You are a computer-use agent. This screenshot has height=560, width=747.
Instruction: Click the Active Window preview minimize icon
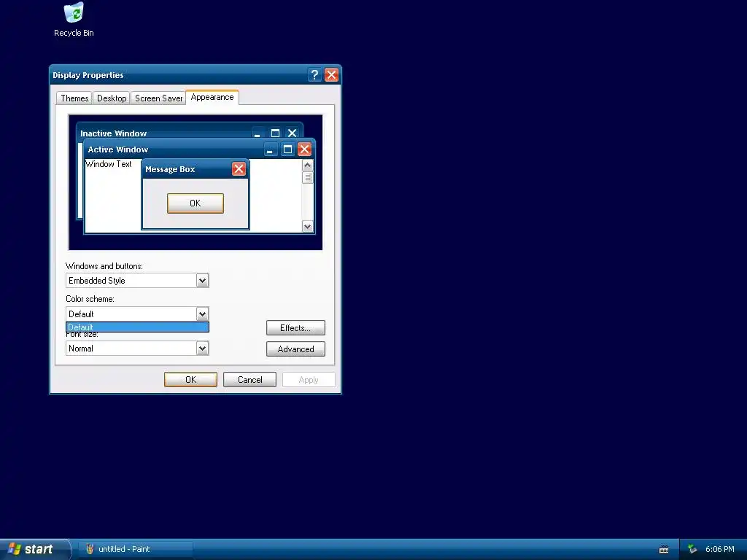pos(271,149)
